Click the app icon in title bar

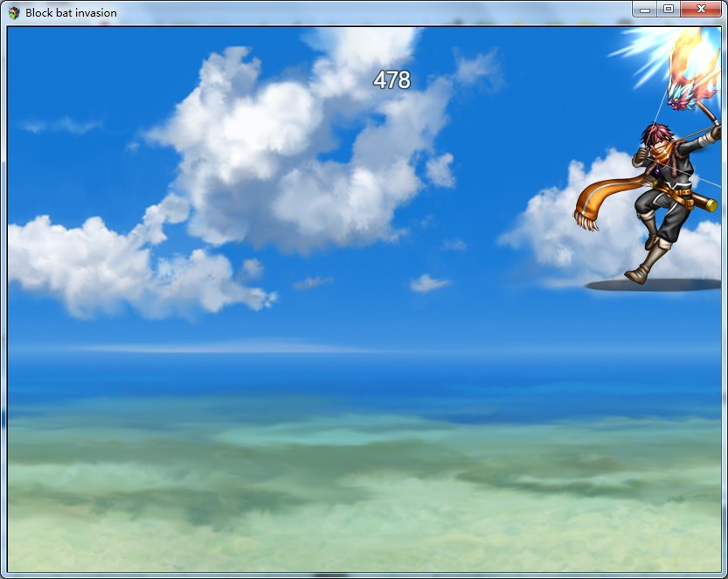point(14,12)
